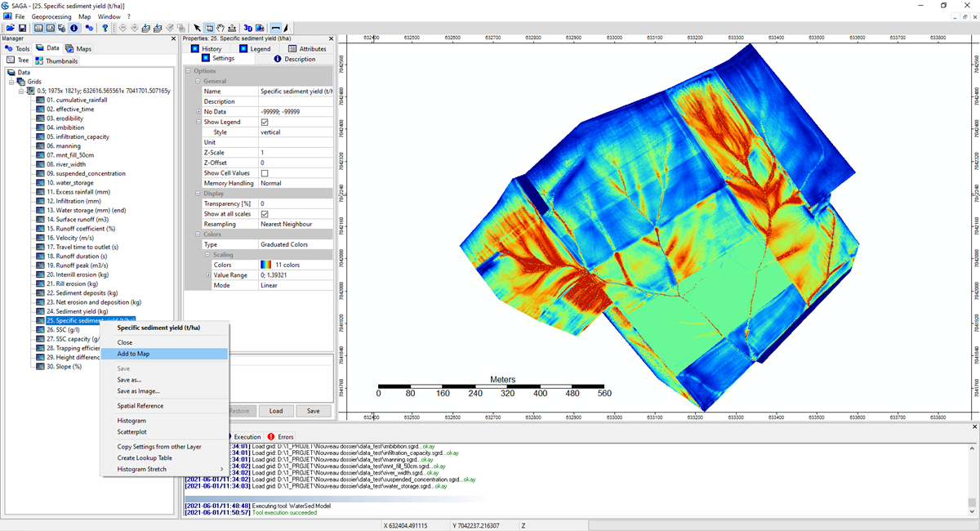Screen dimensions: 980x531
Task: Select the pan hand tool
Action: click(x=220, y=28)
